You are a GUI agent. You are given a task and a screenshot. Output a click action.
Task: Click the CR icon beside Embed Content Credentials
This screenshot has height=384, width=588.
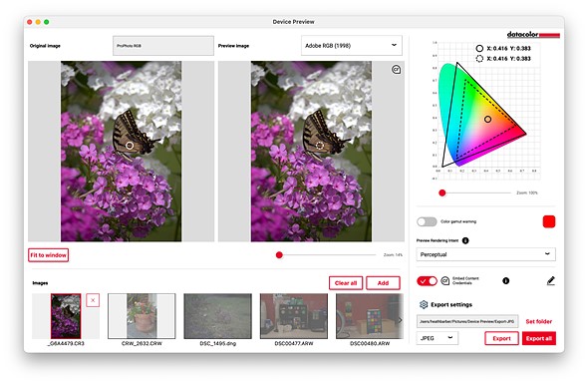click(445, 280)
